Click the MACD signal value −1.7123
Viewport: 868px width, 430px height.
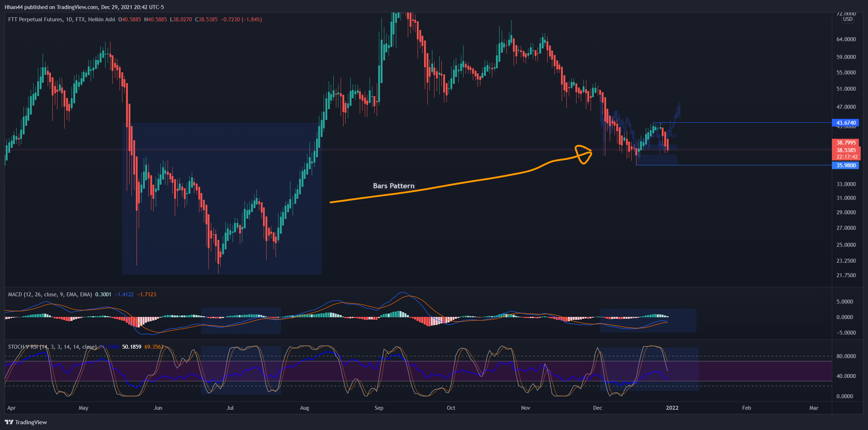pos(147,294)
